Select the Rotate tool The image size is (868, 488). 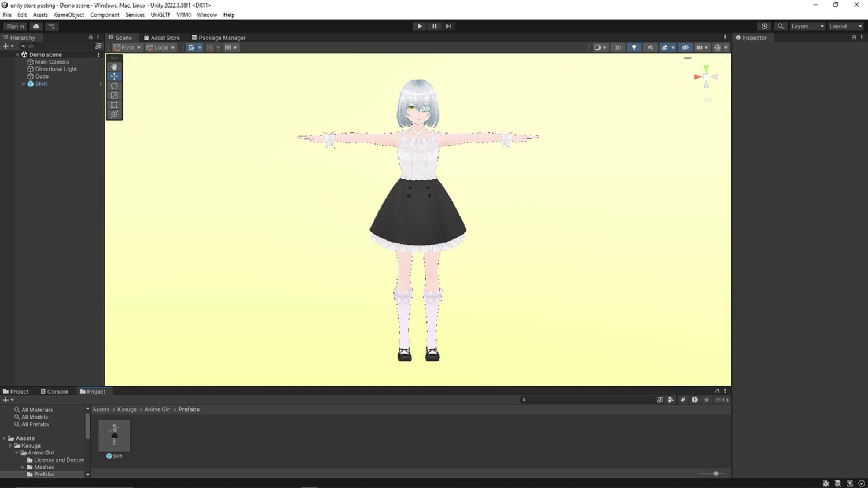coord(114,86)
